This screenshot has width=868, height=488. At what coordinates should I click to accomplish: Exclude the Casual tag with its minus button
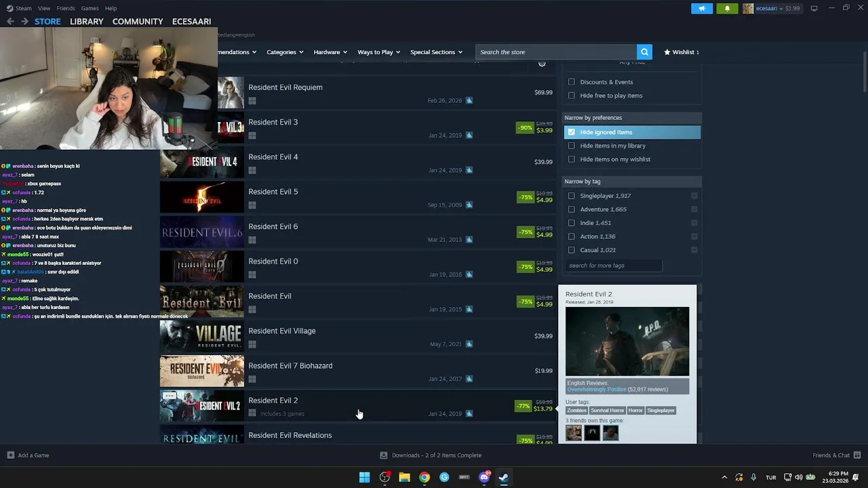(x=694, y=250)
